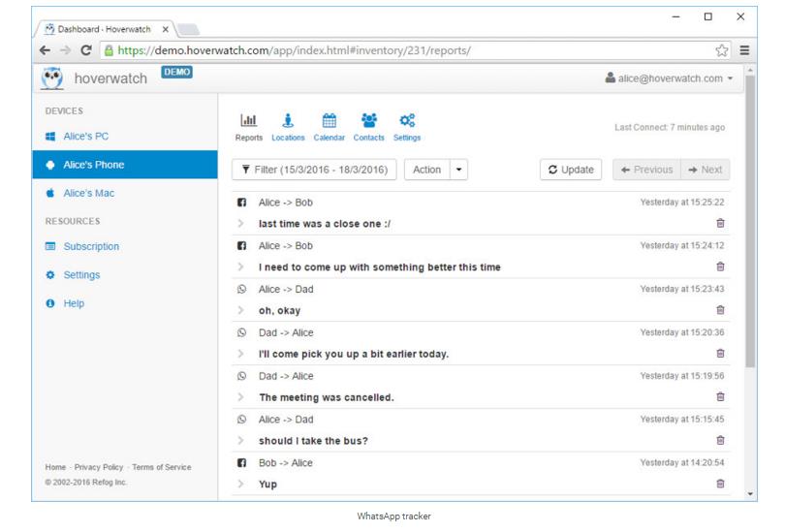Open the alice@hoverwatch.com account menu
785x532 pixels.
[669, 78]
